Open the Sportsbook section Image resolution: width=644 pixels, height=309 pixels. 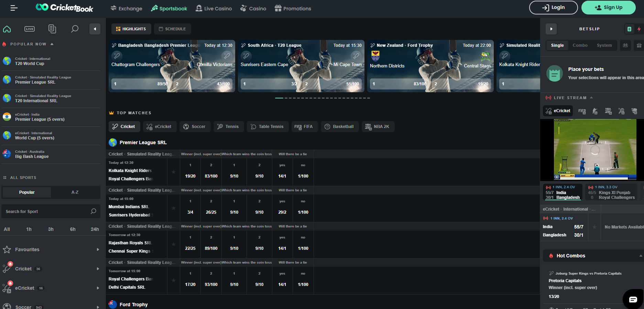point(169,8)
